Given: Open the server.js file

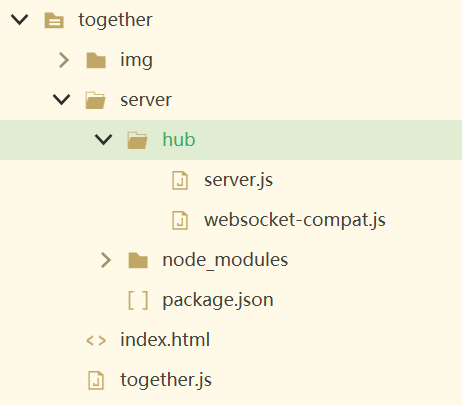Looking at the screenshot, I should tap(239, 180).
